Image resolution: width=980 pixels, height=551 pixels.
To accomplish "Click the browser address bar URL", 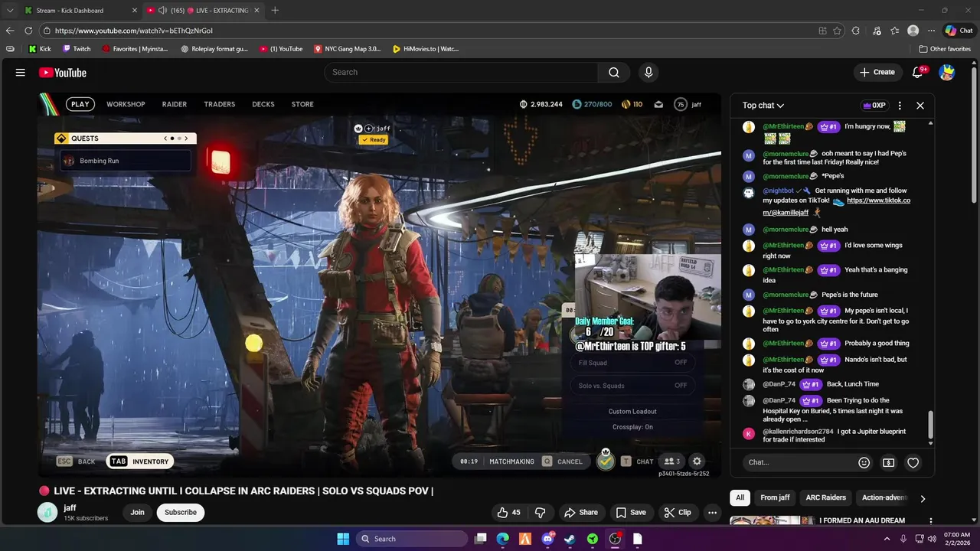I will tap(134, 31).
